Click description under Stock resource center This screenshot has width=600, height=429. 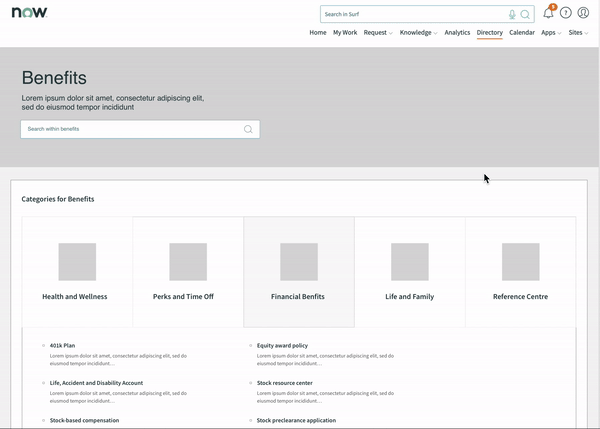pyautogui.click(x=325, y=397)
